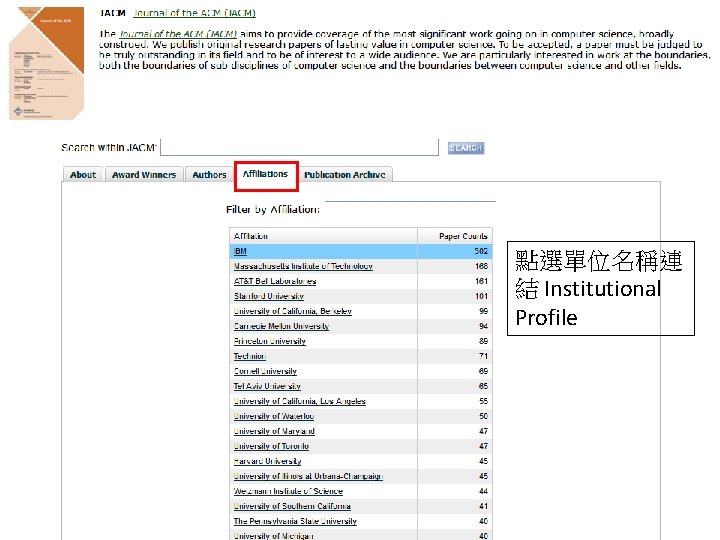Open University of Michigan link
Viewport: 720px width, 540px height.
coord(274,536)
